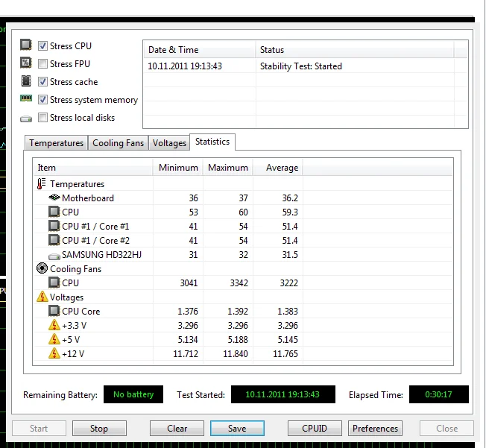This screenshot has width=486, height=448.
Task: Uncheck the Stress CPU checkbox
Action: (42, 46)
